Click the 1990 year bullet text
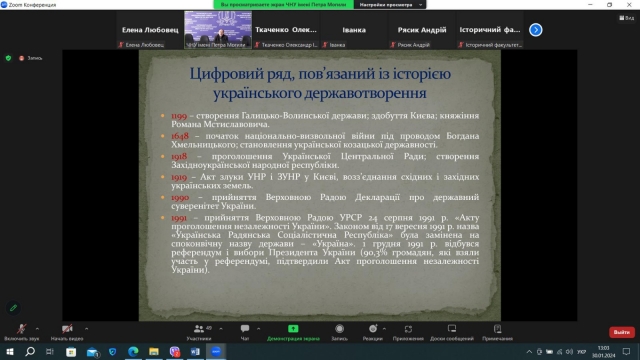This screenshot has height=360, width=640. [180, 197]
